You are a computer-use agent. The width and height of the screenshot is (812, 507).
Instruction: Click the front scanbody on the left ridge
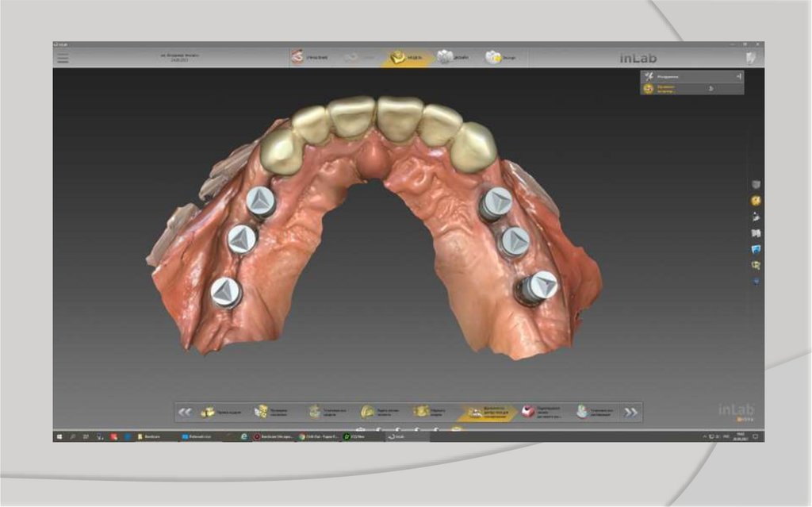click(260, 202)
